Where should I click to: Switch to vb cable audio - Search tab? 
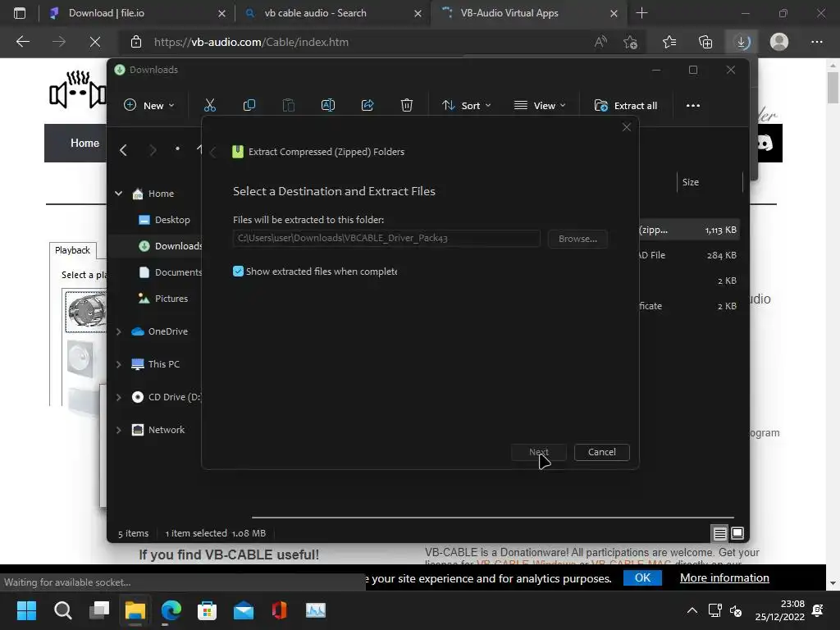point(333,13)
